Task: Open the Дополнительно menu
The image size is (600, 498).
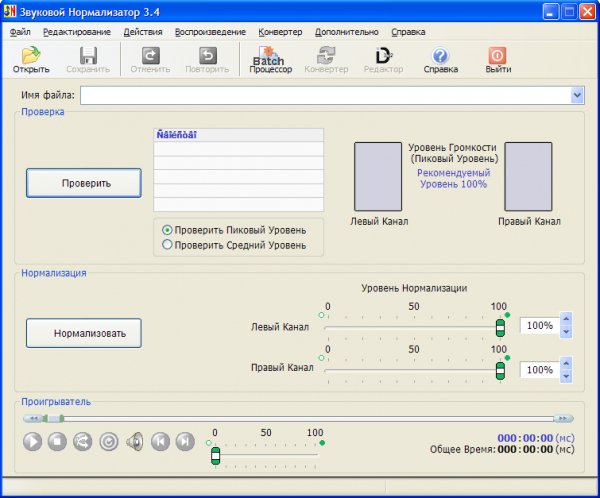Action: pyautogui.click(x=347, y=32)
